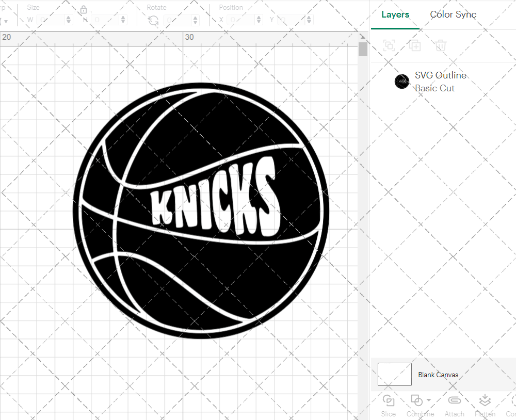This screenshot has width=516, height=420.
Task: Click the Rotate stepper arrows
Action: coord(195,20)
